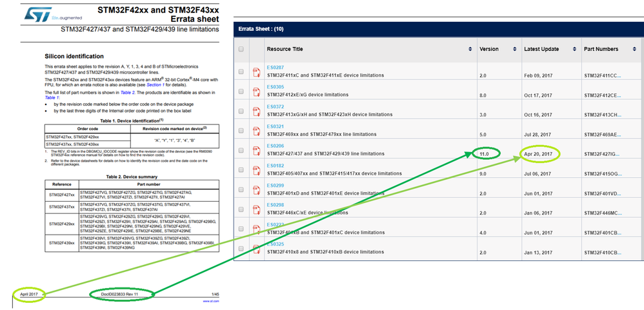
Task: Toggle the select-all checkbox in table header
Action: point(241,49)
